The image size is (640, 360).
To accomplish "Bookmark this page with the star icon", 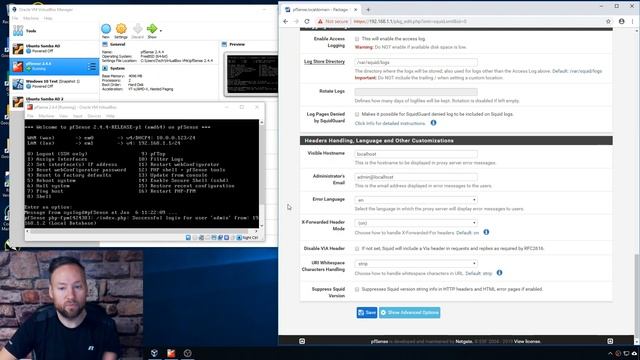I will click(609, 21).
